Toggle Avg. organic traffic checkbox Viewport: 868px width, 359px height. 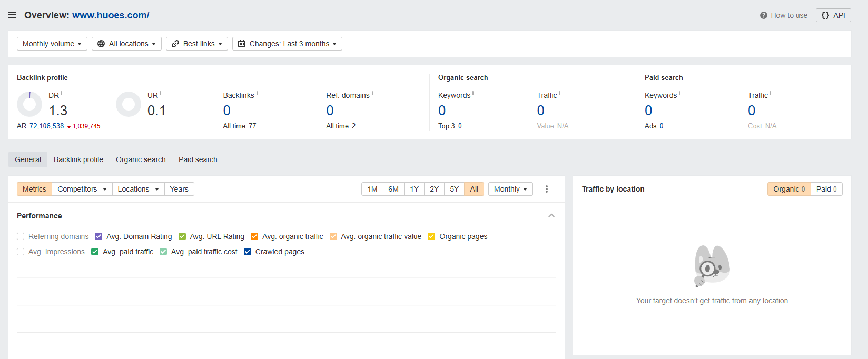click(x=254, y=236)
